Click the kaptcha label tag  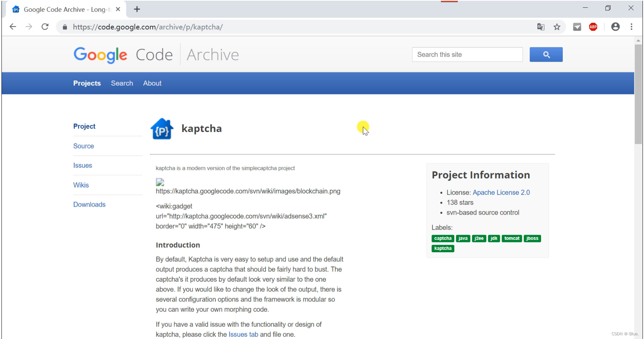point(443,248)
